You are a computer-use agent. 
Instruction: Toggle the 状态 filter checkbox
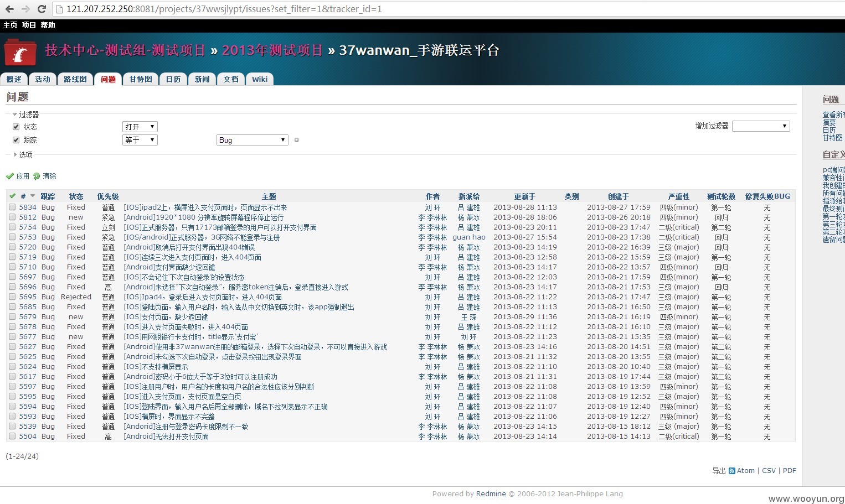16,127
